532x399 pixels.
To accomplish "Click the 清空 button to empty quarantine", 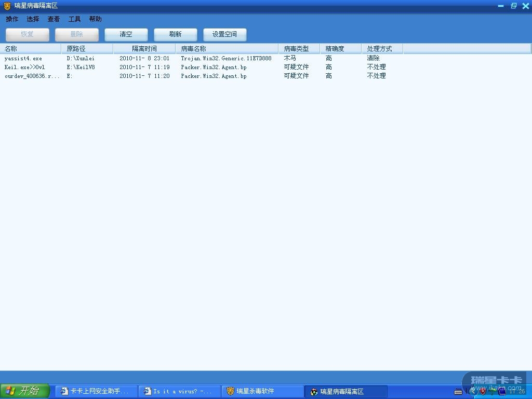I will pyautogui.click(x=126, y=34).
